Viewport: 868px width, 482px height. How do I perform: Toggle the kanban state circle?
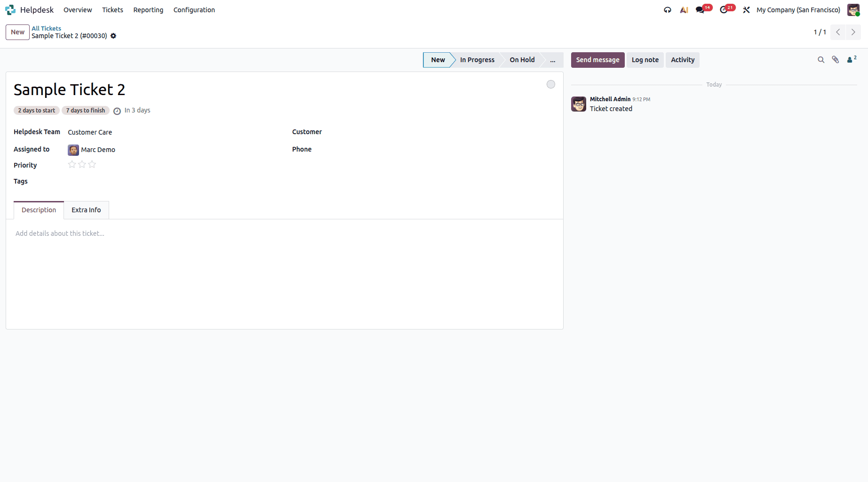point(551,84)
